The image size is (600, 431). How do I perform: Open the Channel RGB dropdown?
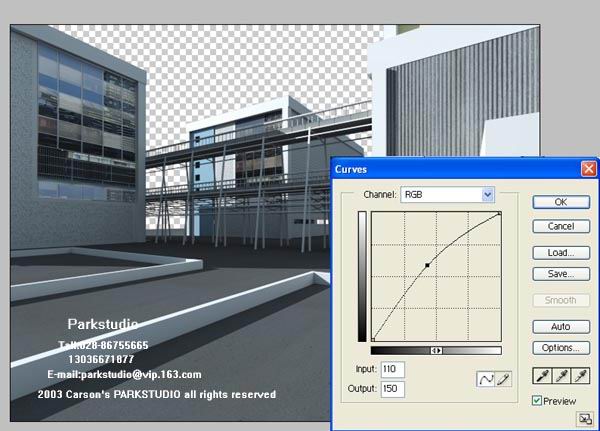click(x=447, y=195)
